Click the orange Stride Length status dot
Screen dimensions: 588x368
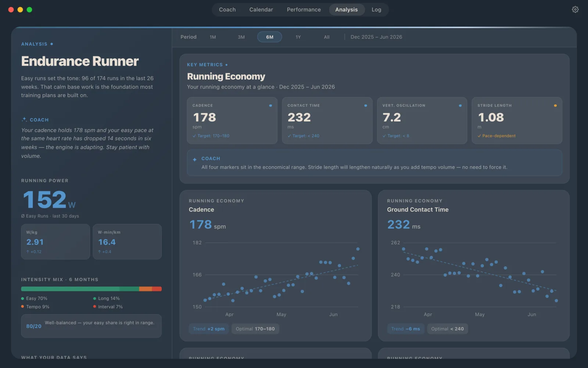coord(555,106)
